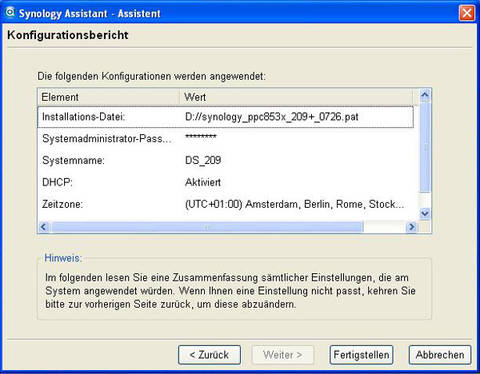Click the horizontal scrollbar left arrow
Viewport: 480px width, 374px height.
tap(44, 227)
